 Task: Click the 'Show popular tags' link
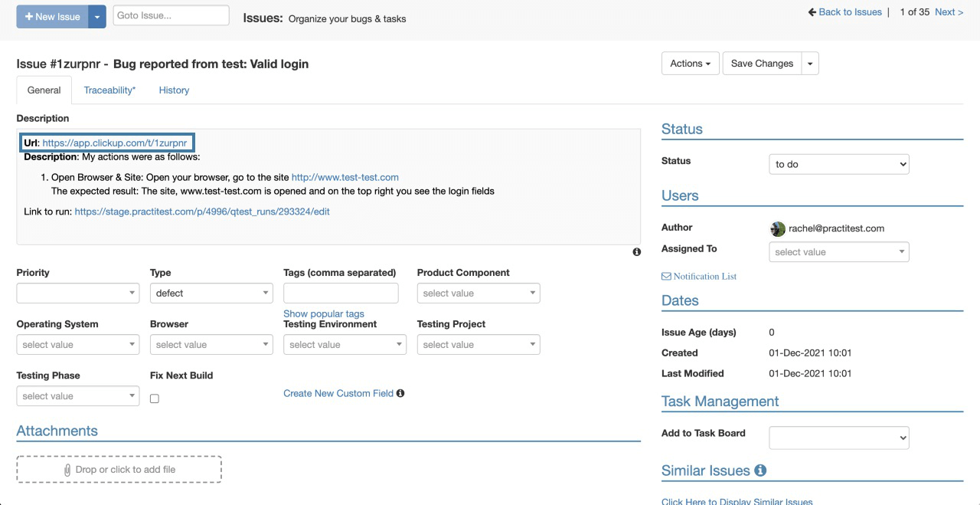coord(324,313)
